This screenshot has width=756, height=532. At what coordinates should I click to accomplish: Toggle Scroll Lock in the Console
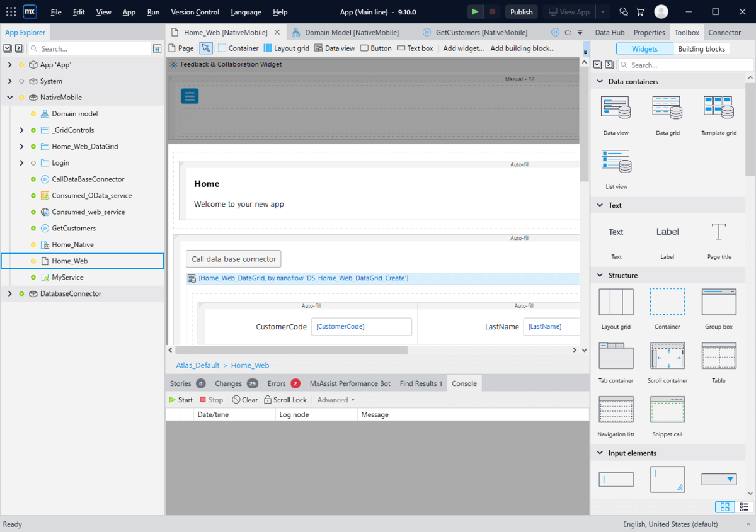[285, 399]
